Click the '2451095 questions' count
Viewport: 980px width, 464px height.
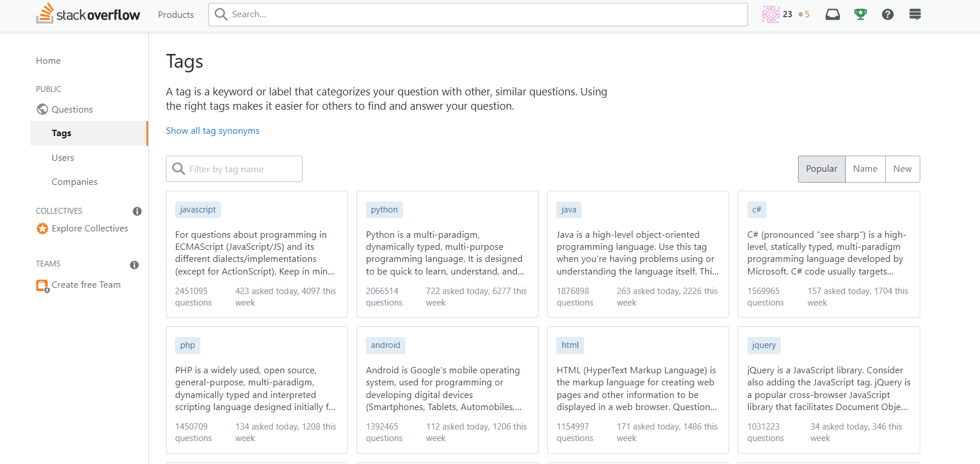click(x=193, y=297)
